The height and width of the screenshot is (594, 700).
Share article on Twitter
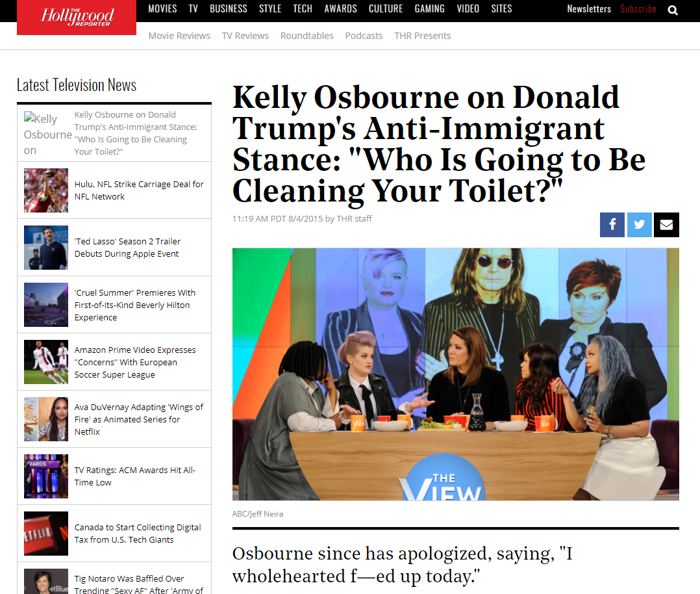pyautogui.click(x=639, y=224)
